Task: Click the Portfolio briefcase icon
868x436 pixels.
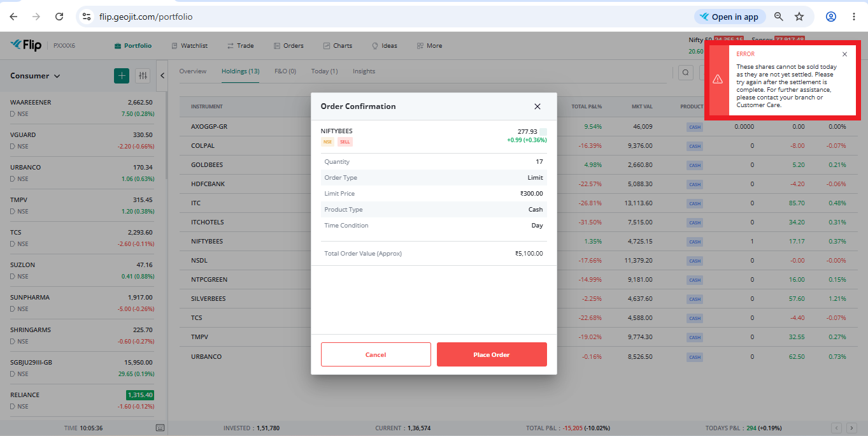Action: [x=118, y=46]
